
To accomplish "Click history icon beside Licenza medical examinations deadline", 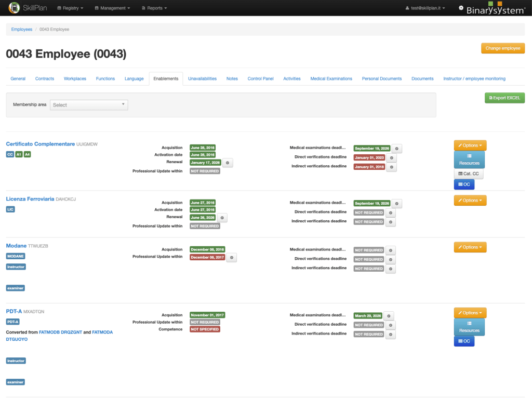I will (396, 204).
